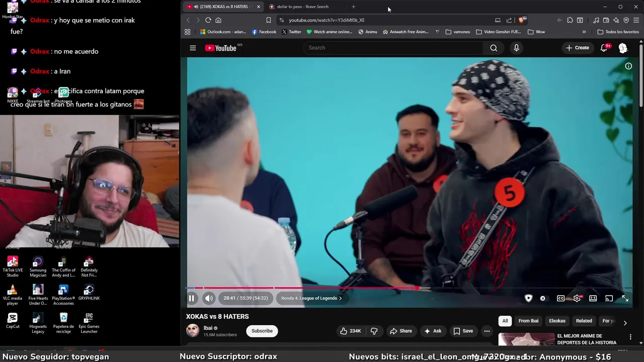Open 'Todos los favoritos' folder
The height and width of the screenshot is (362, 644).
coord(618,32)
